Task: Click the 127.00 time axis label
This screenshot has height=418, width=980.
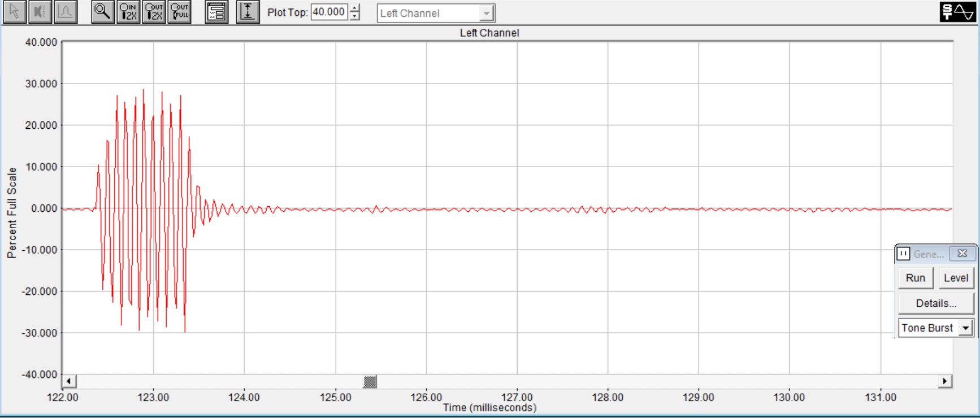Action: [x=517, y=397]
